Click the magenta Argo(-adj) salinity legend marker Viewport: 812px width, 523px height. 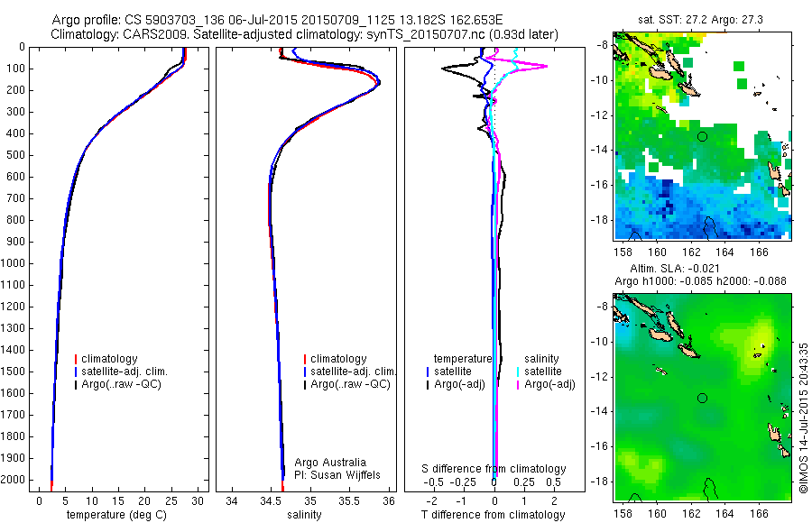tap(518, 384)
